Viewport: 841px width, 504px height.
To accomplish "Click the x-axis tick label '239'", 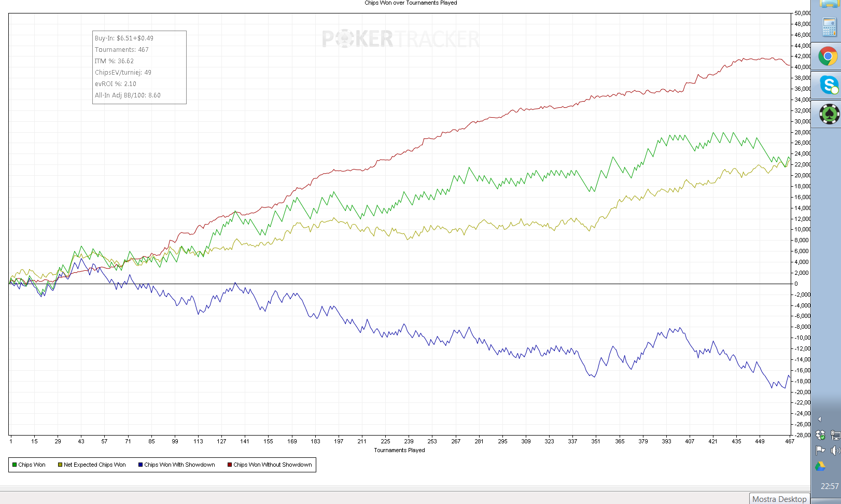I will (409, 441).
